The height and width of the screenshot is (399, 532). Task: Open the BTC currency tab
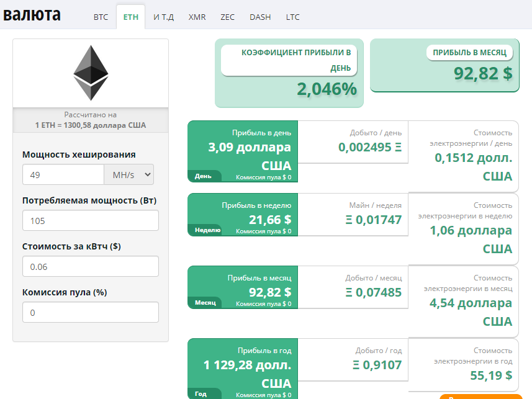pos(101,17)
